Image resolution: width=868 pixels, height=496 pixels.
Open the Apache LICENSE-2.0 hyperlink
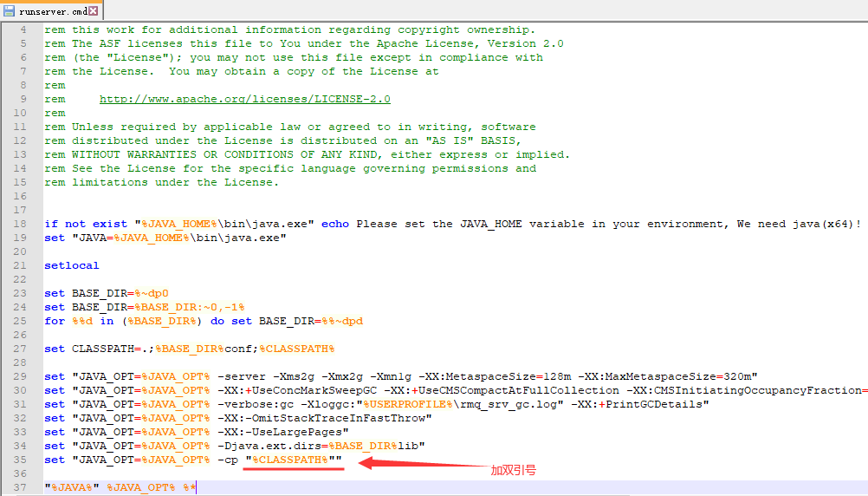(244, 99)
